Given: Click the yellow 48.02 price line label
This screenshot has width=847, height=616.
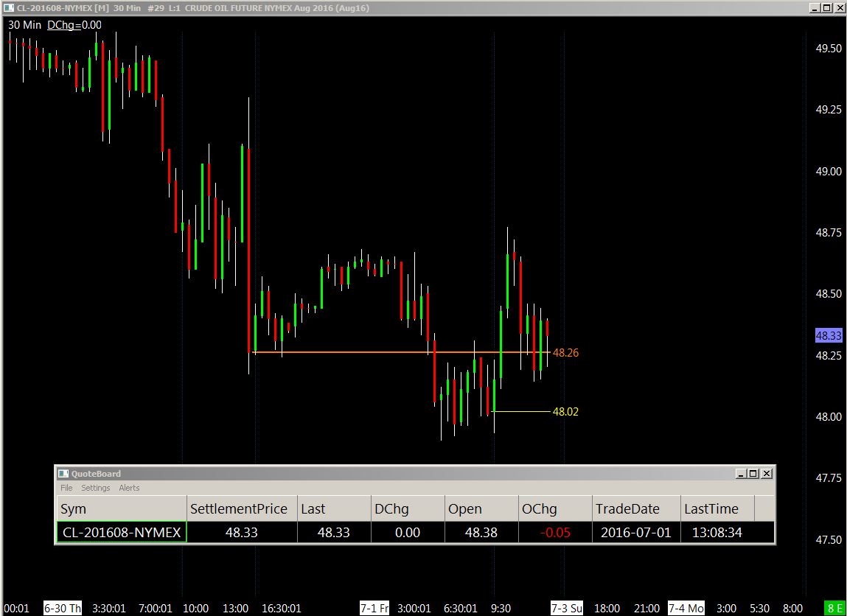Looking at the screenshot, I should (x=565, y=411).
